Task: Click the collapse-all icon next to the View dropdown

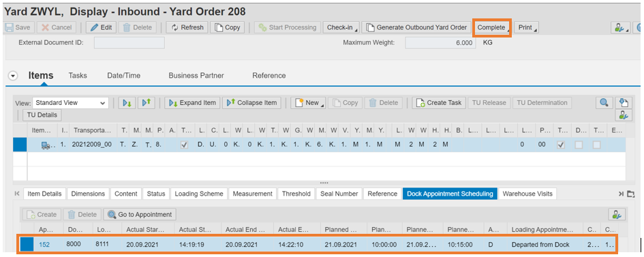Action: pyautogui.click(x=147, y=103)
